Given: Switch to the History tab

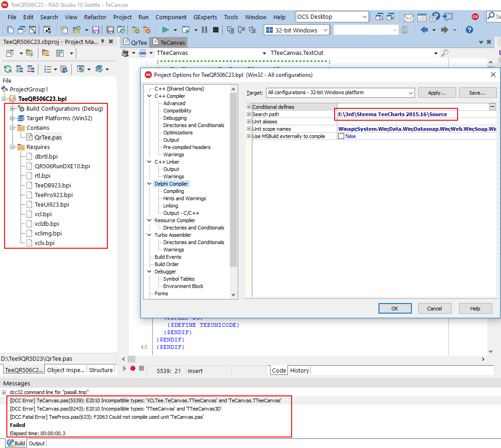Looking at the screenshot, I should [299, 370].
